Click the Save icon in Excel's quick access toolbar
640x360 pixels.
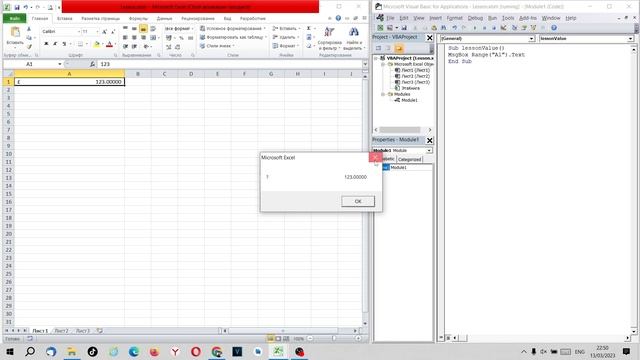[17, 7]
